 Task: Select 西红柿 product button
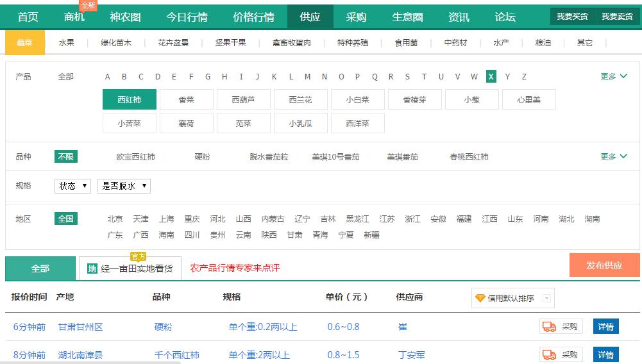(x=130, y=99)
